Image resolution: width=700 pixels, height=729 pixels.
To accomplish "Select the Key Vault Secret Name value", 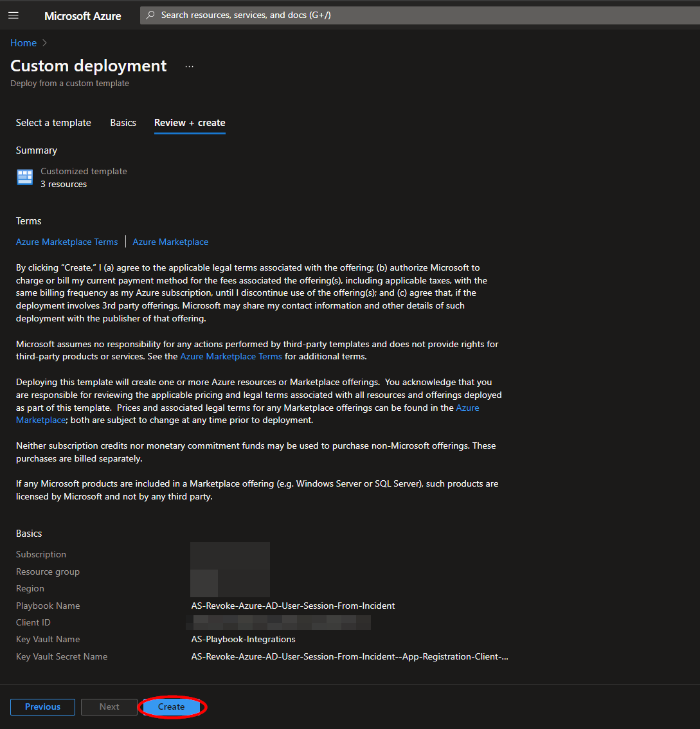I will (350, 656).
